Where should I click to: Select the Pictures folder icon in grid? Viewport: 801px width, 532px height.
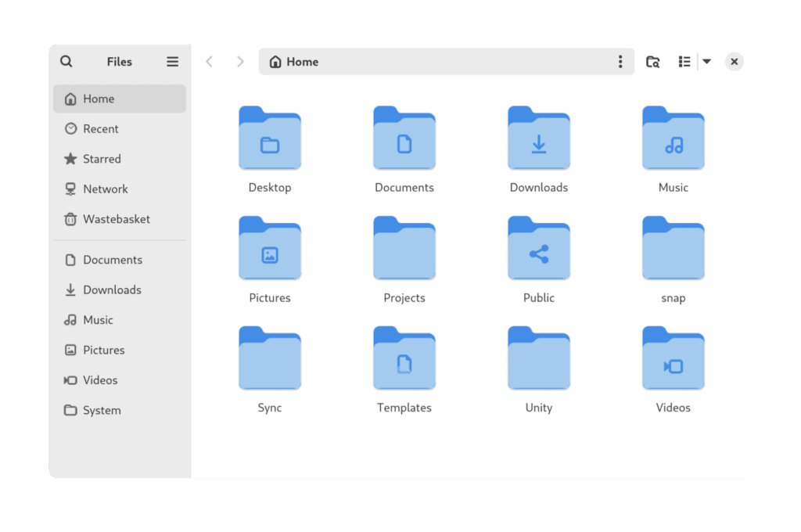[x=270, y=248]
